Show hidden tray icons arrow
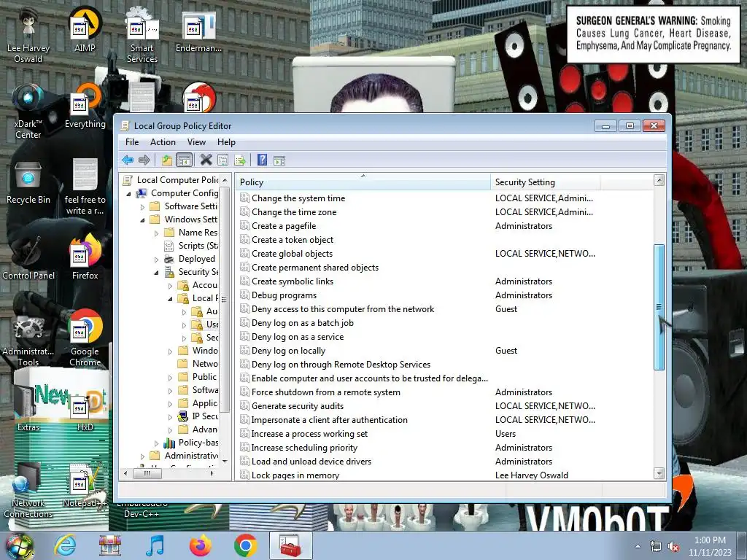The height and width of the screenshot is (560, 747). tap(638, 547)
